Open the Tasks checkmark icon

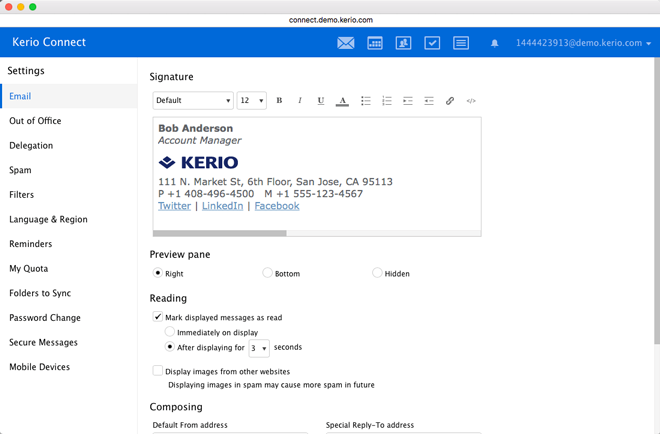(432, 43)
